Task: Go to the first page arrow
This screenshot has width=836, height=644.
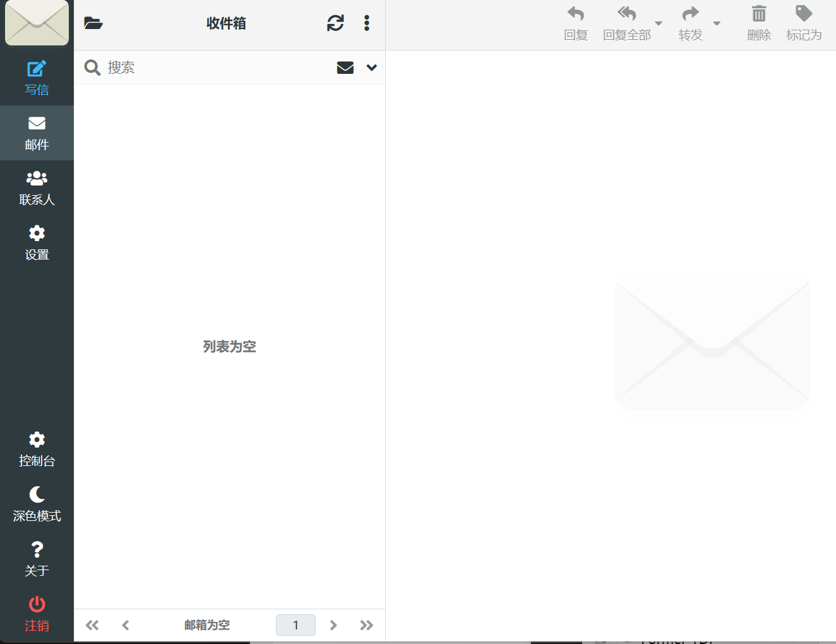Action: point(92,625)
